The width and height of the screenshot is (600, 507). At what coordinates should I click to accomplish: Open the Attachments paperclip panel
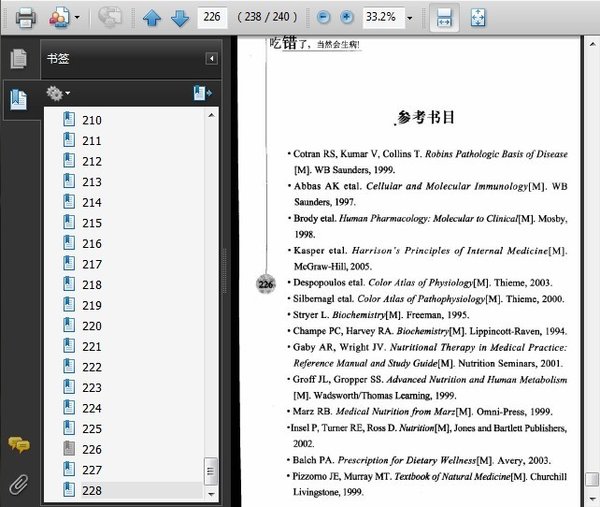(18, 484)
